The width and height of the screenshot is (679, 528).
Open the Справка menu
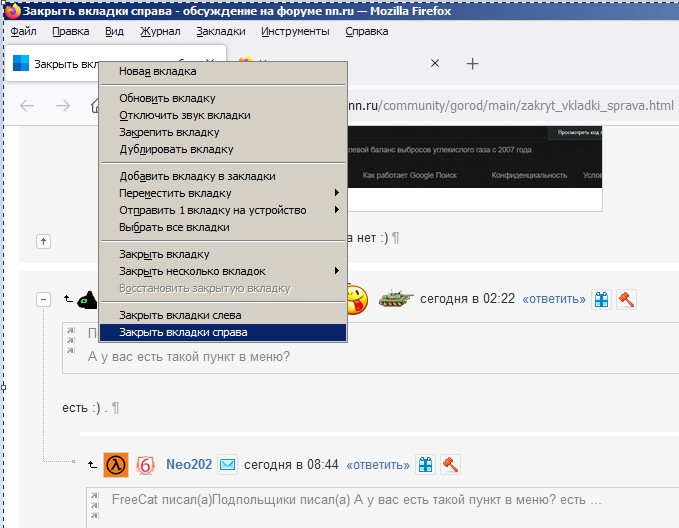(x=367, y=31)
